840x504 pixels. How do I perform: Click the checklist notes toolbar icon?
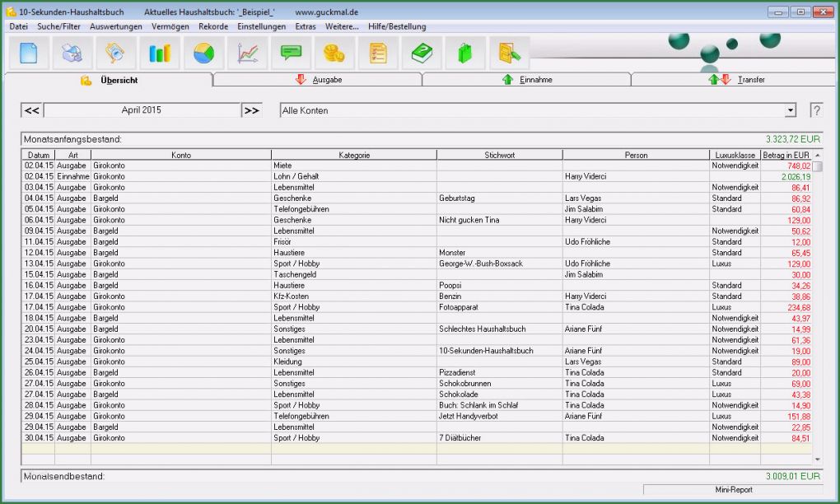pos(378,54)
